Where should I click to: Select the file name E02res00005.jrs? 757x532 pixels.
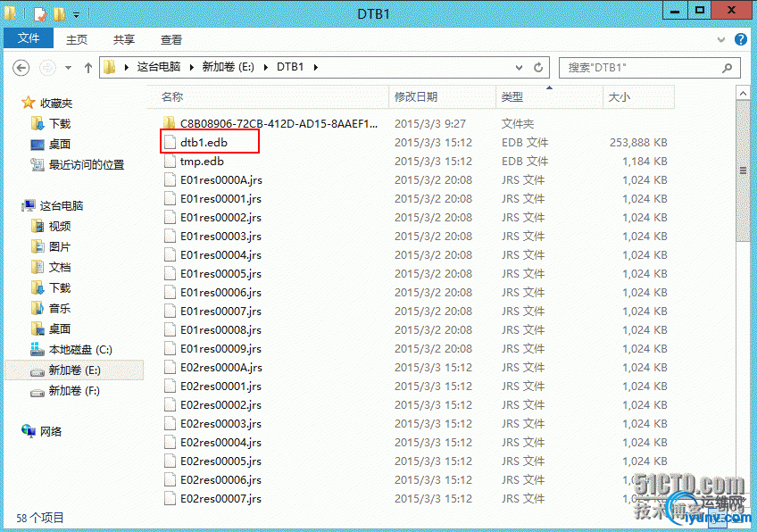[220, 461]
